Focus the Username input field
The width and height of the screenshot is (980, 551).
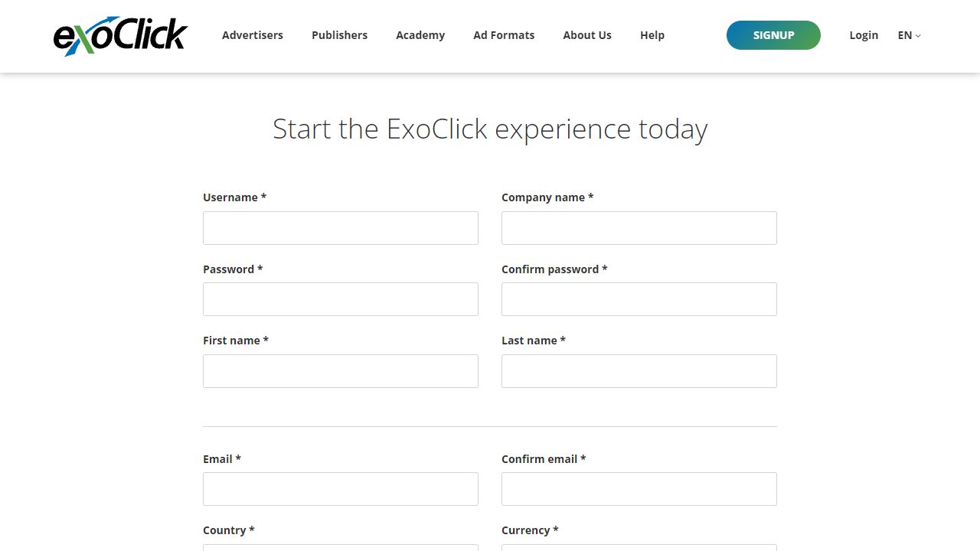[x=341, y=228]
